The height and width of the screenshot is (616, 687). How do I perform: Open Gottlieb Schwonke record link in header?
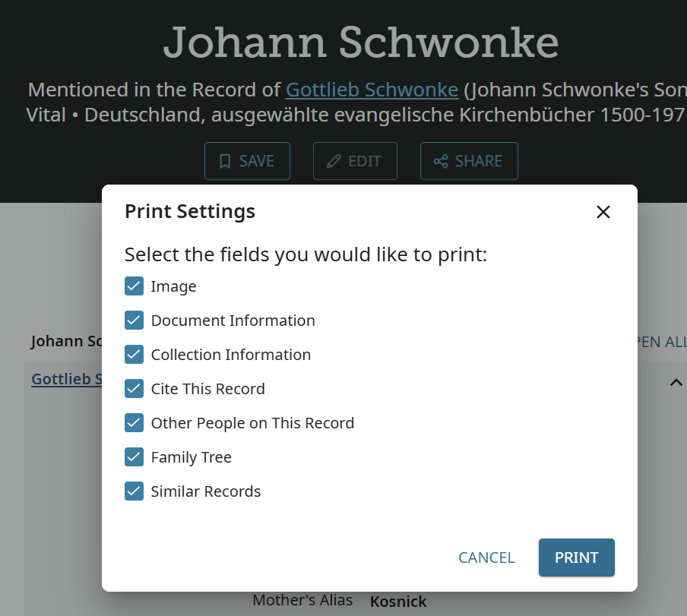(372, 90)
